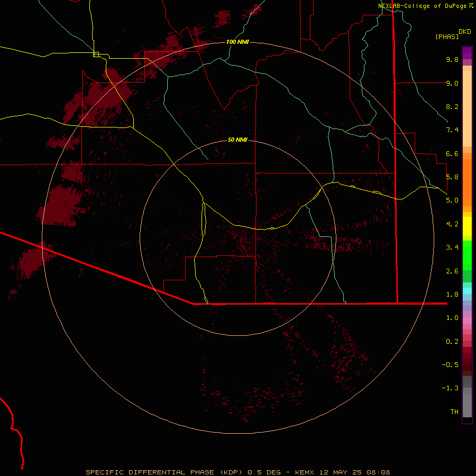Click the TH threshold label on the scale
476x476 pixels.
click(x=454, y=412)
